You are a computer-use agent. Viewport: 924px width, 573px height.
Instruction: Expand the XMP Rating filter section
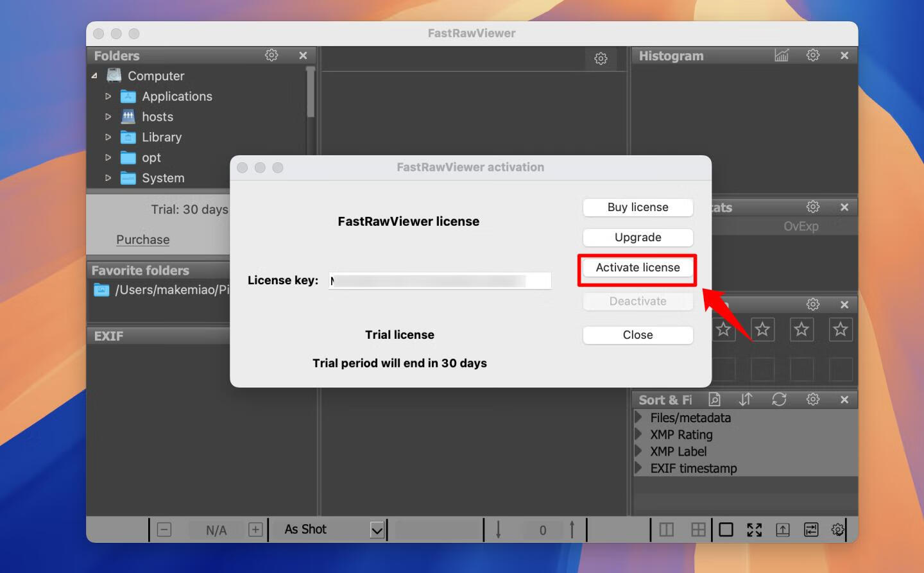point(638,434)
